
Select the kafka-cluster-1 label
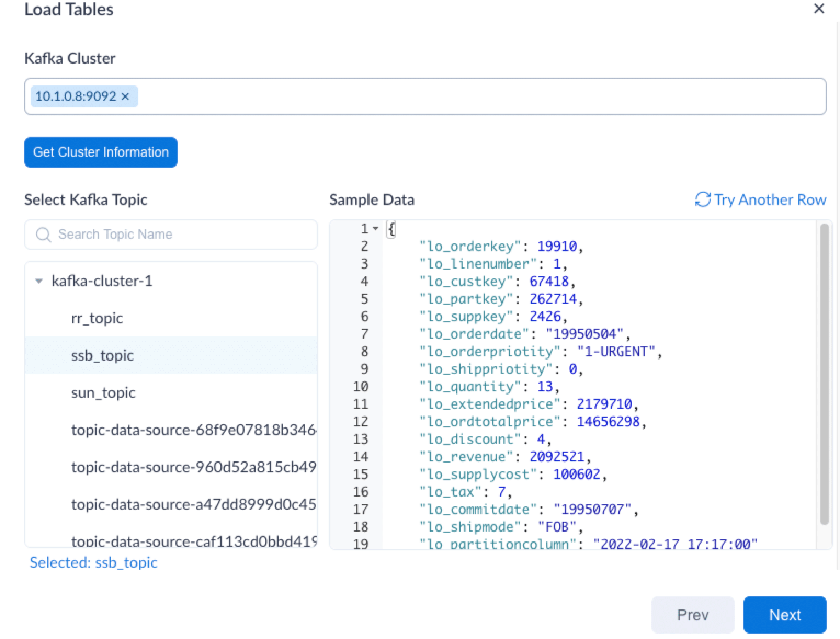[x=102, y=281]
